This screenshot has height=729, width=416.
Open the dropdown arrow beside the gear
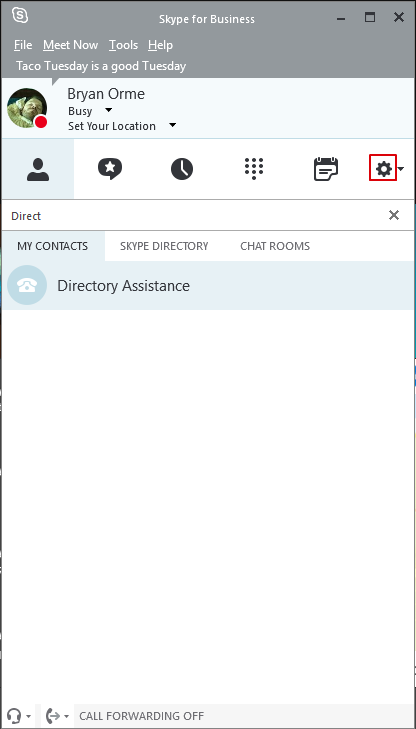(x=401, y=169)
